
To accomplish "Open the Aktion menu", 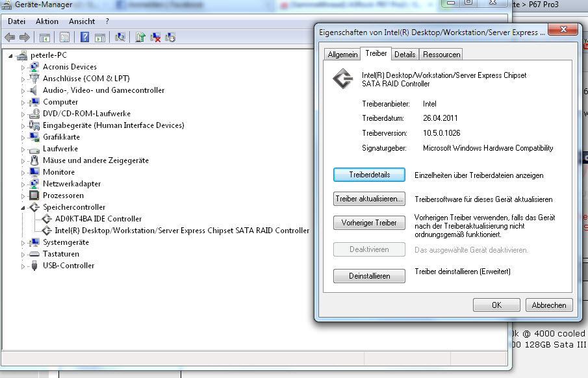I will (47, 21).
